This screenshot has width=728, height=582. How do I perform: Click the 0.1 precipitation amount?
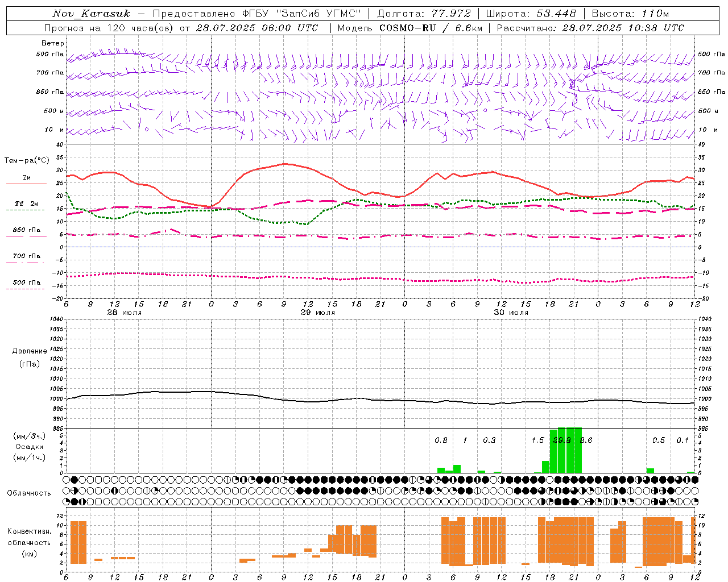[682, 440]
